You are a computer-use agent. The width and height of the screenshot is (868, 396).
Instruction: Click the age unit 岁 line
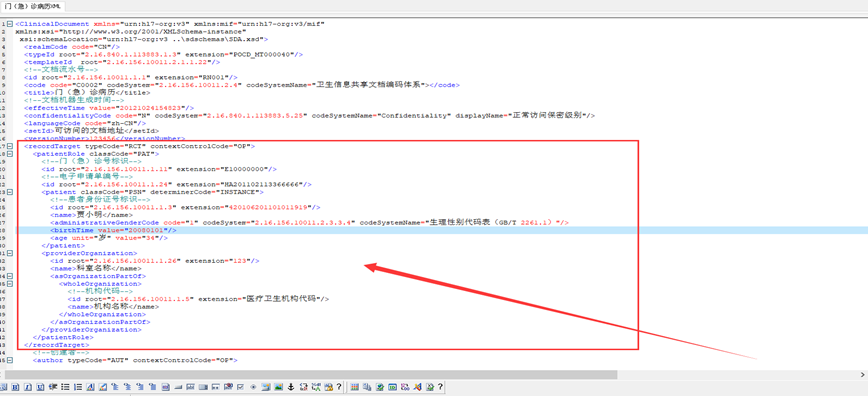click(x=108, y=237)
